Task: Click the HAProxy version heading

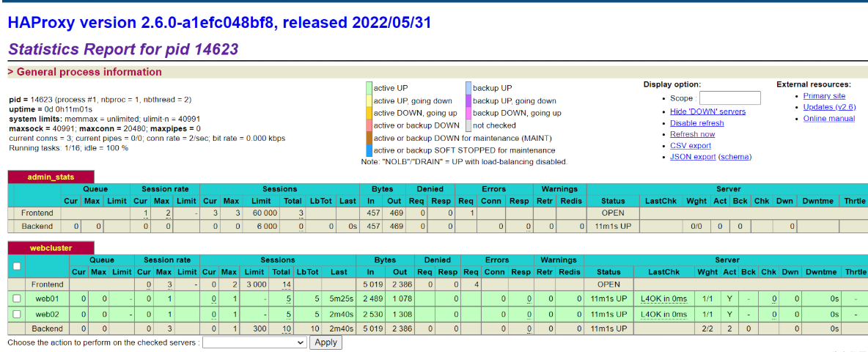Action: pyautogui.click(x=219, y=23)
